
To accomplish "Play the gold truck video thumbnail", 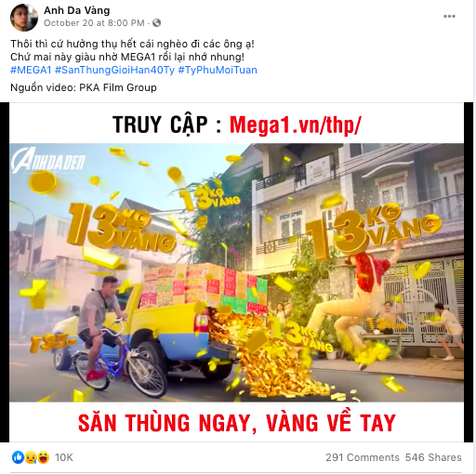I will [x=236, y=272].
